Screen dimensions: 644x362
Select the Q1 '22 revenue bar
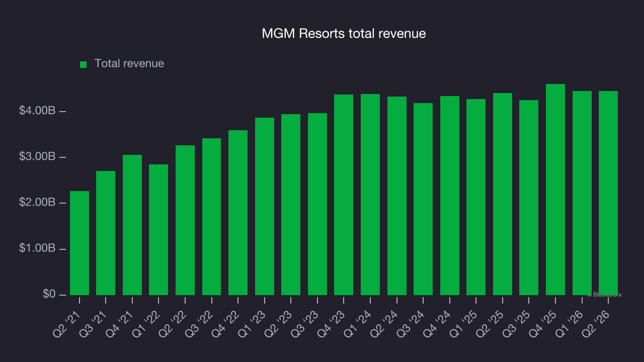(x=158, y=230)
